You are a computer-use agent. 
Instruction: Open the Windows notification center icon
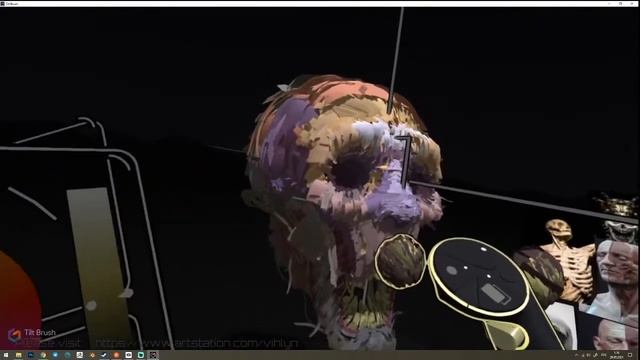coord(631,355)
